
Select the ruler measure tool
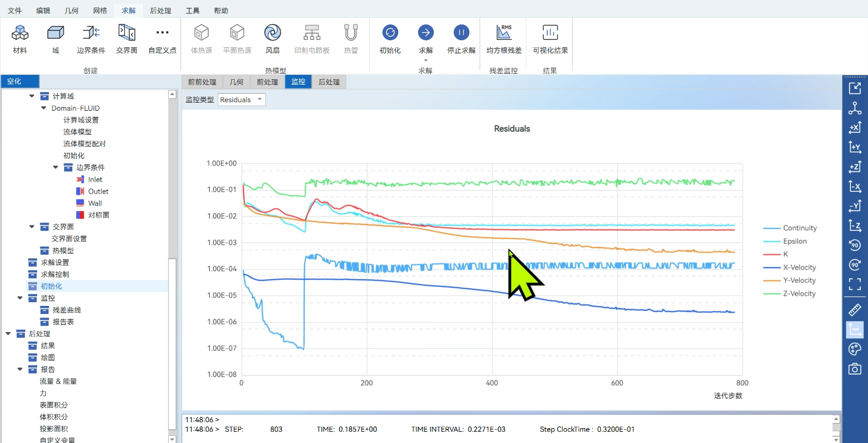[854, 310]
